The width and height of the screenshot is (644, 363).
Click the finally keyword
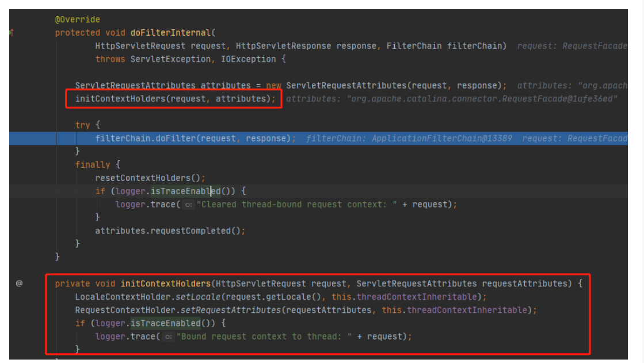tap(93, 165)
